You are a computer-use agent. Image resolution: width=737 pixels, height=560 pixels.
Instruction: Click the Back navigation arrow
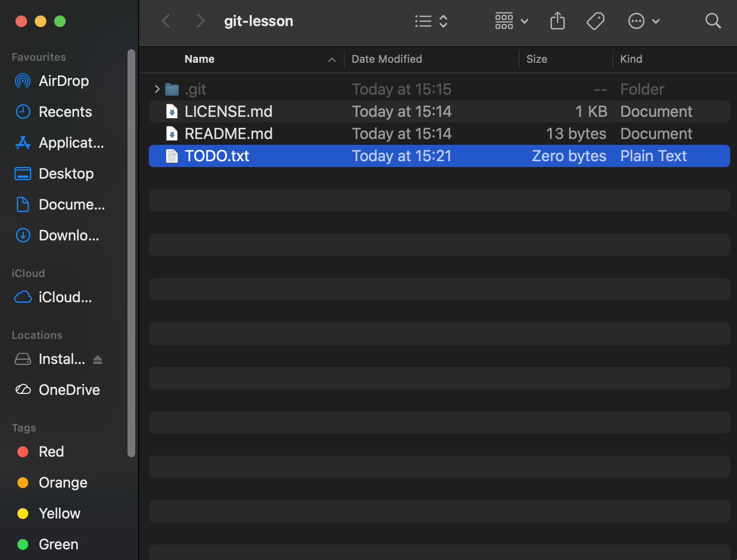tap(166, 21)
